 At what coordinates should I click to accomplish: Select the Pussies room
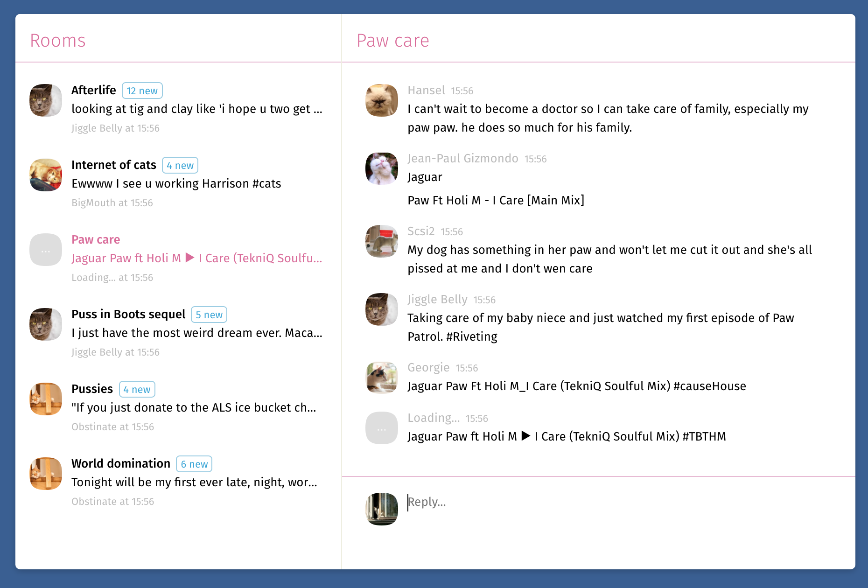coord(92,389)
